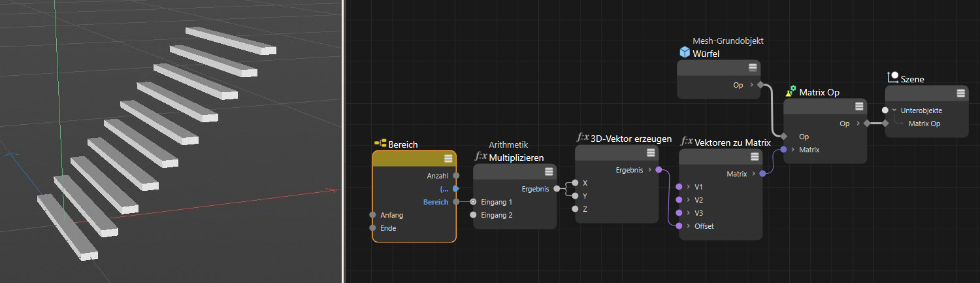
Task: Expand the Offset port on Vektoren zu Matrix
Action: 689,226
